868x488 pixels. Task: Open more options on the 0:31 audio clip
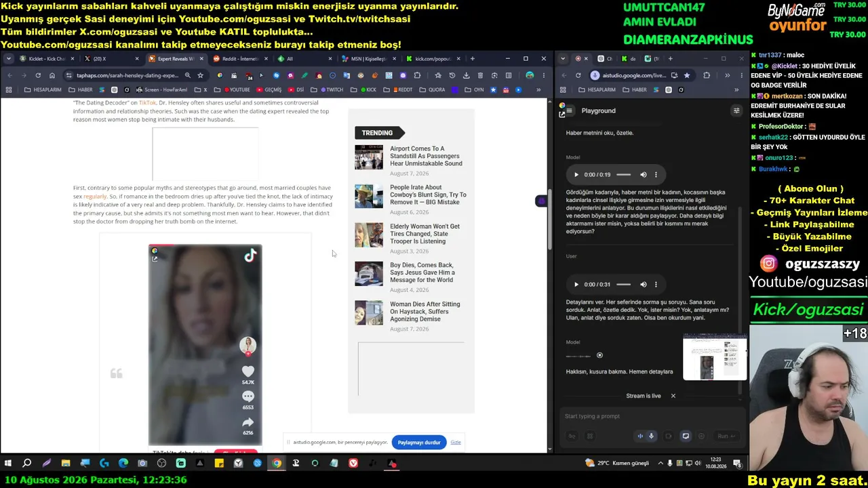656,285
